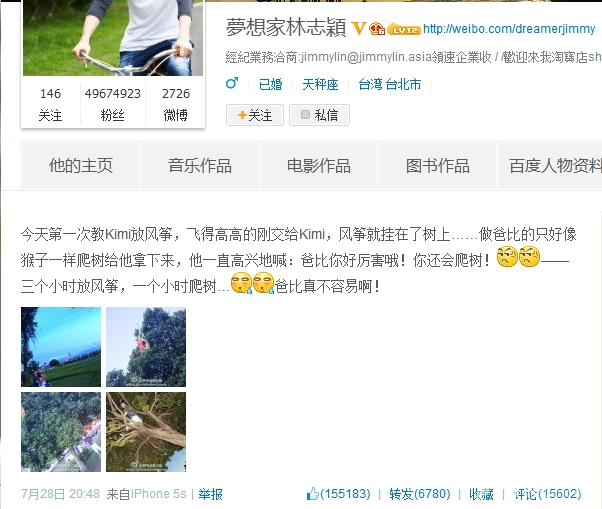Open the weibo.com/dreamerjimmy link

tap(509, 29)
